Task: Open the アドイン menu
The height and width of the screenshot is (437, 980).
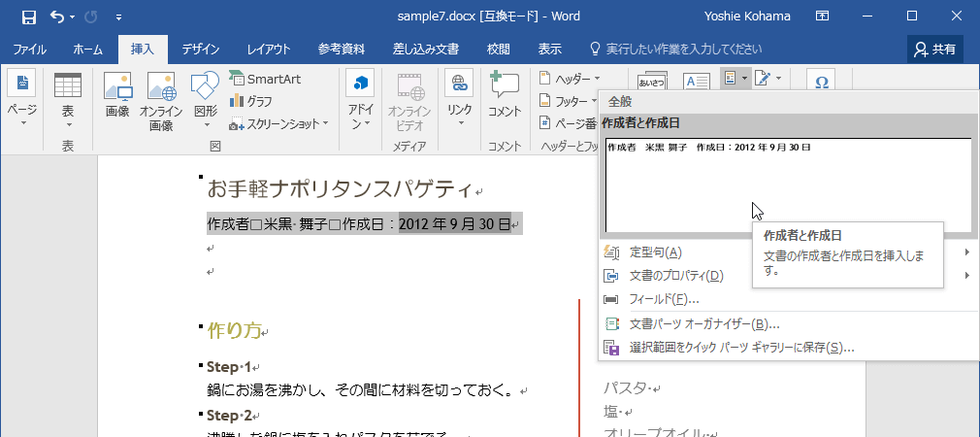Action: coord(360,100)
